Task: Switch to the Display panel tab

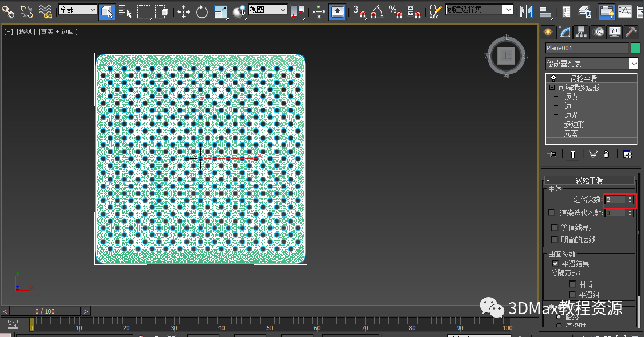Action: click(615, 32)
